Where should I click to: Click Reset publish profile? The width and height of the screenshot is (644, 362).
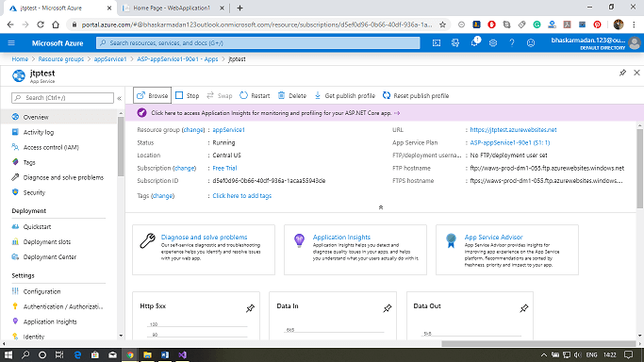pyautogui.click(x=416, y=95)
